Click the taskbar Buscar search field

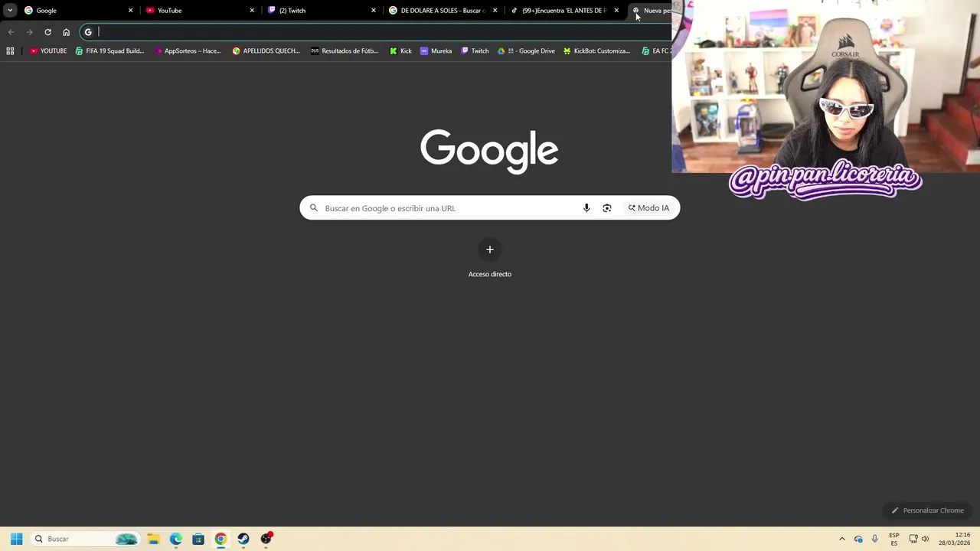tap(84, 539)
